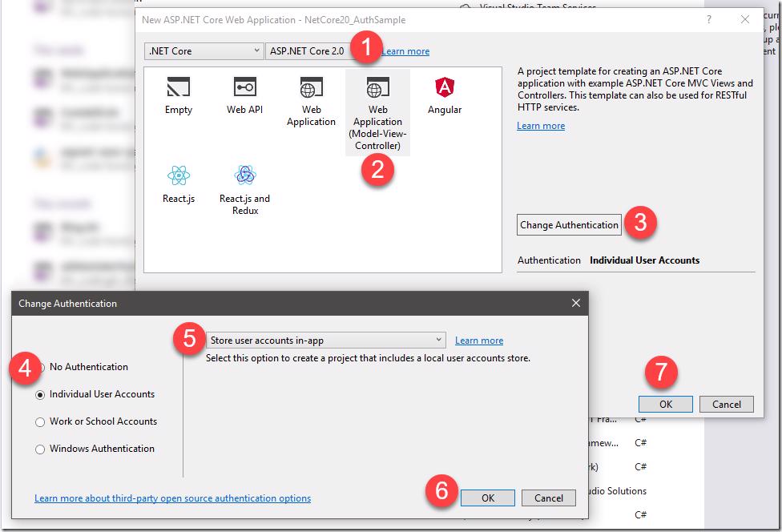This screenshot has height=532, width=782.
Task: Open third-party open source authentication options link
Action: click(x=172, y=498)
